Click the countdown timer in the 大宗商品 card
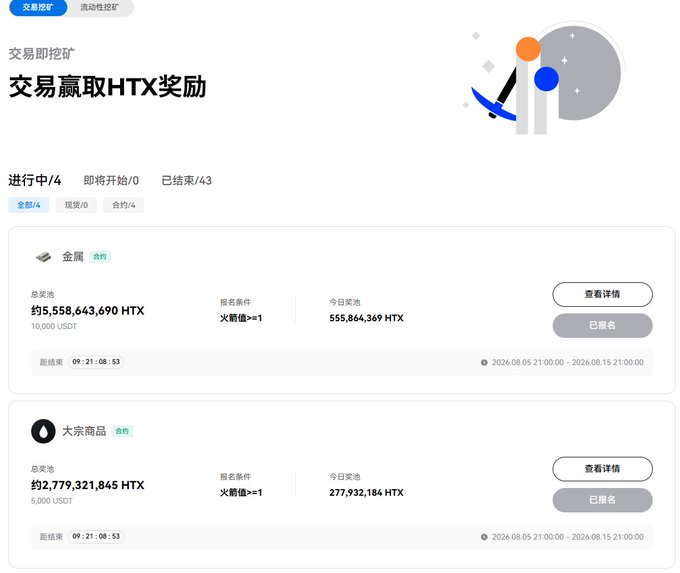Image resolution: width=680 pixels, height=573 pixels. click(x=96, y=536)
